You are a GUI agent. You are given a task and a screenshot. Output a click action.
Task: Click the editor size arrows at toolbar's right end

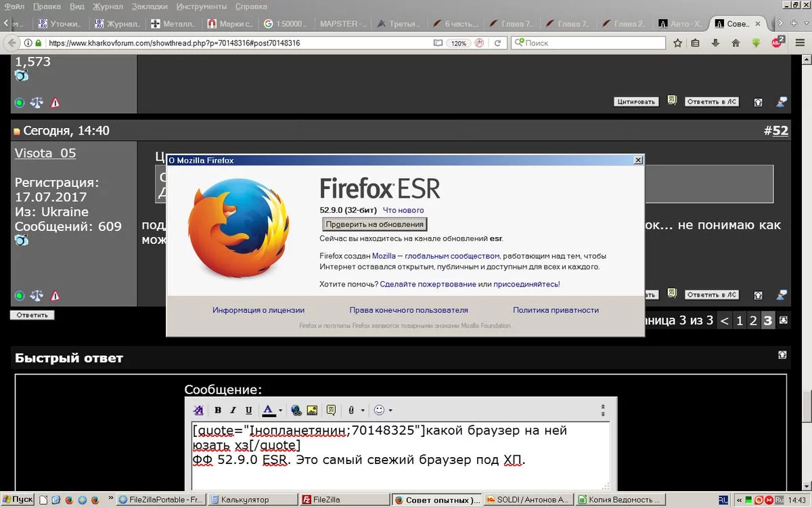point(603,410)
